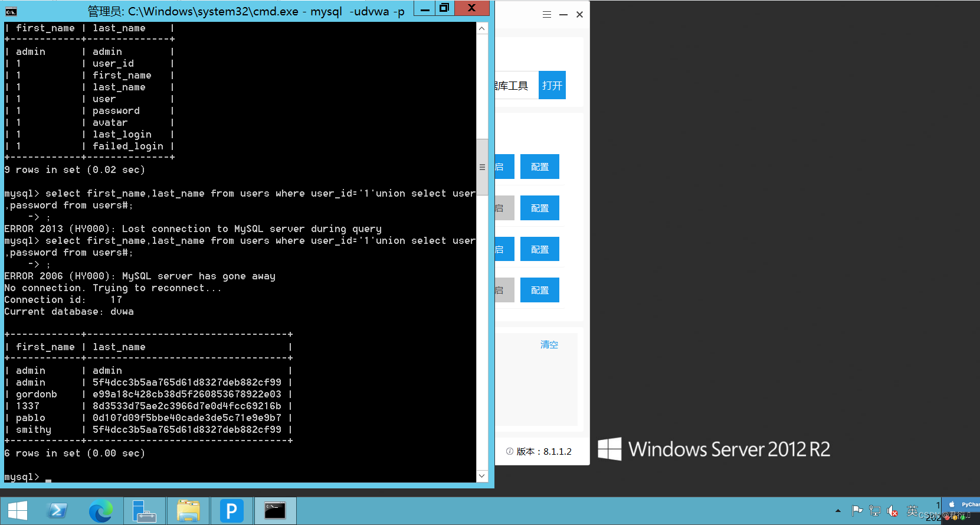Screen dimensions: 980x525
Task: Click the 'Connection id: 17' line
Action: coord(63,299)
